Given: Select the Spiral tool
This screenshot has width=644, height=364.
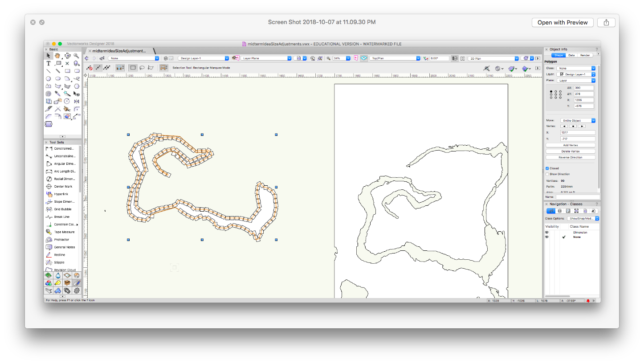Looking at the screenshot, I should pyautogui.click(x=49, y=94).
